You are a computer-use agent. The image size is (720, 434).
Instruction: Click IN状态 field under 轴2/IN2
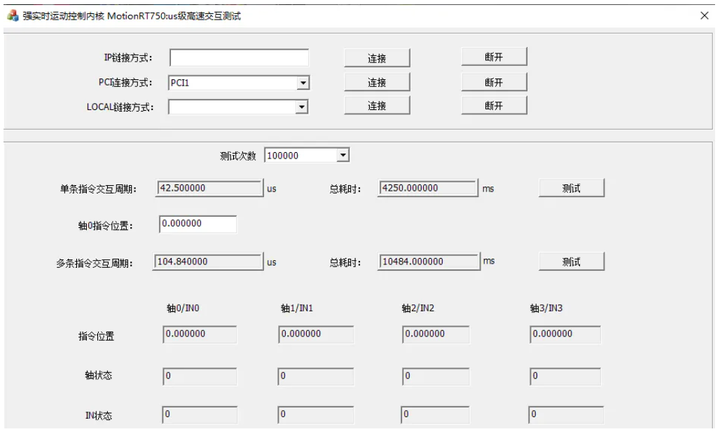[x=435, y=415]
